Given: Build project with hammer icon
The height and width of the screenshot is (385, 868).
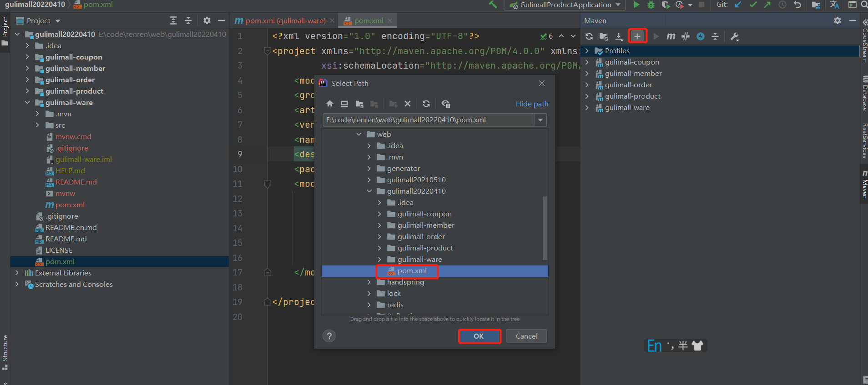Looking at the screenshot, I should (493, 5).
